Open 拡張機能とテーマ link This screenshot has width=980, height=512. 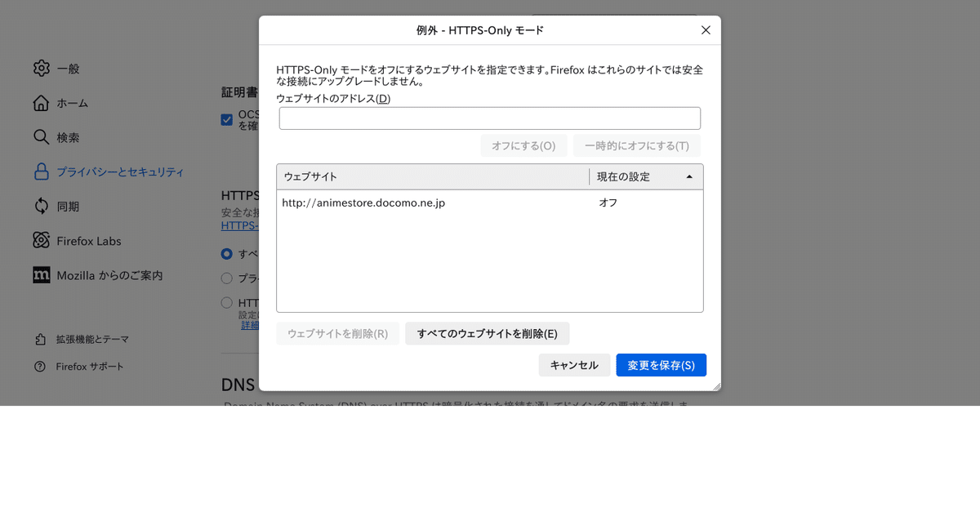[x=92, y=339]
